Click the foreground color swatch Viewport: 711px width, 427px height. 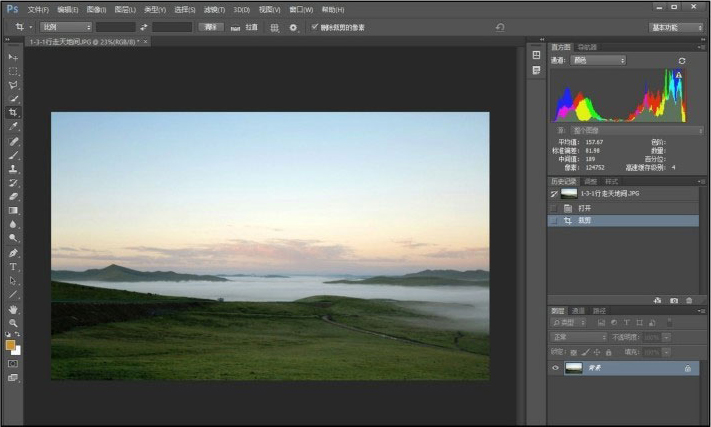click(x=11, y=344)
